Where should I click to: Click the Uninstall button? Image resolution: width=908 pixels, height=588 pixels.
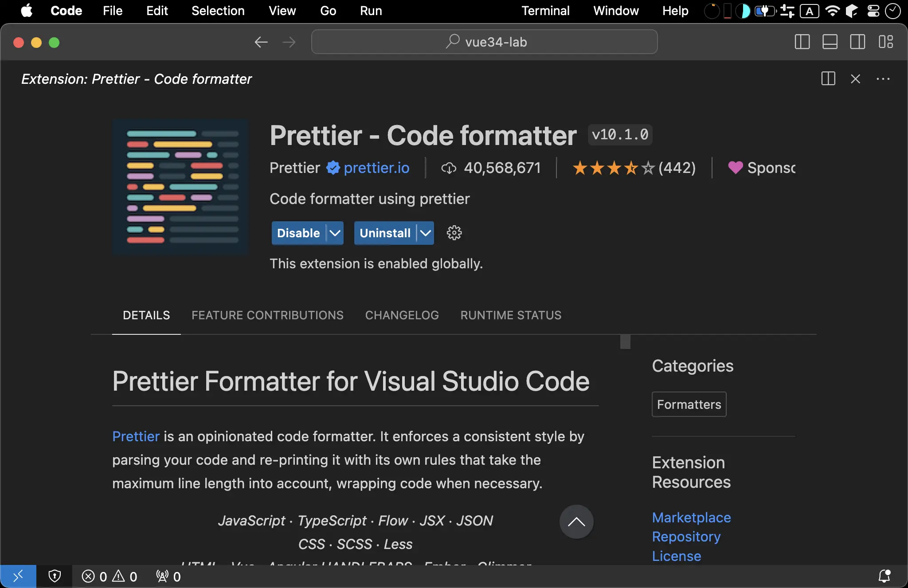pyautogui.click(x=385, y=233)
